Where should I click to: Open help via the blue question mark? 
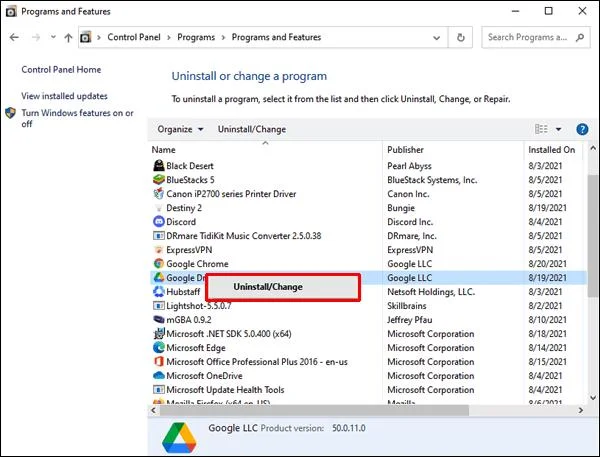click(582, 129)
